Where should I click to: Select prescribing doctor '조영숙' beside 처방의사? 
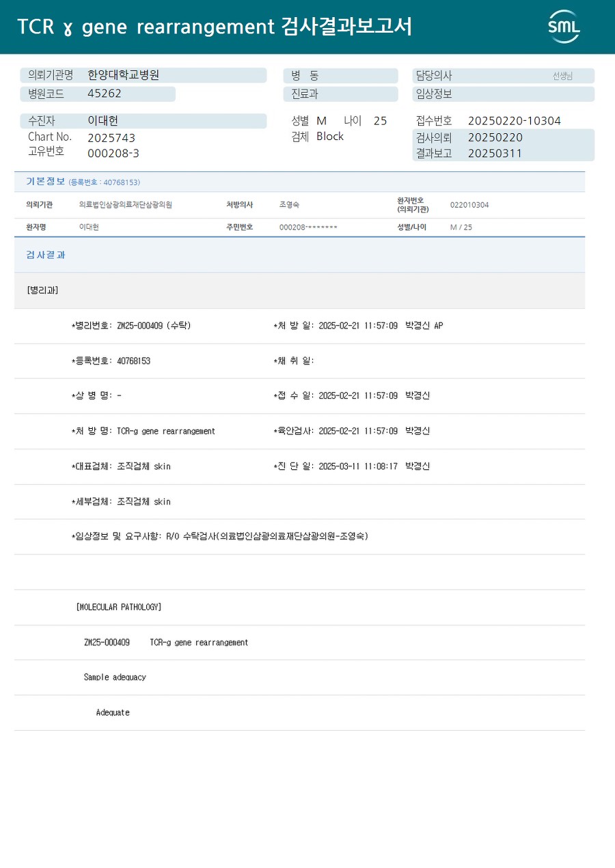coord(289,205)
